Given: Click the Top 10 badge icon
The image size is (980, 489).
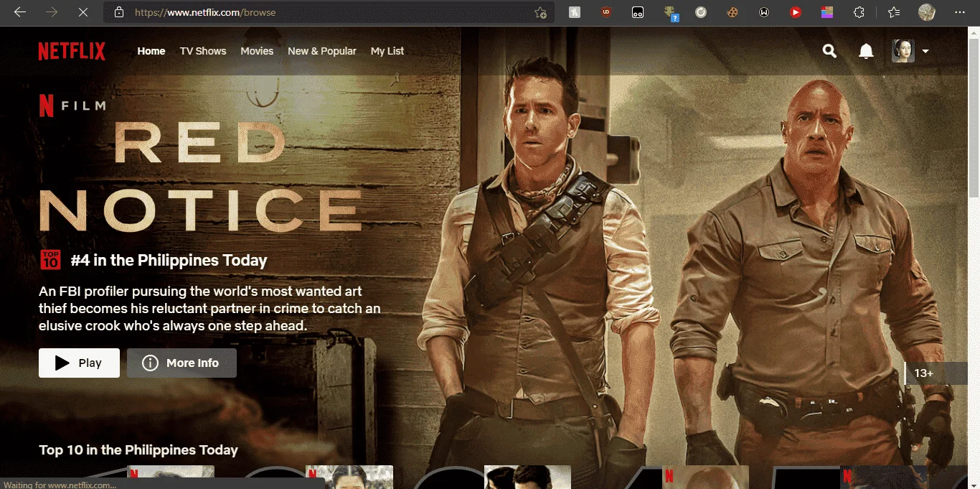Looking at the screenshot, I should point(50,260).
